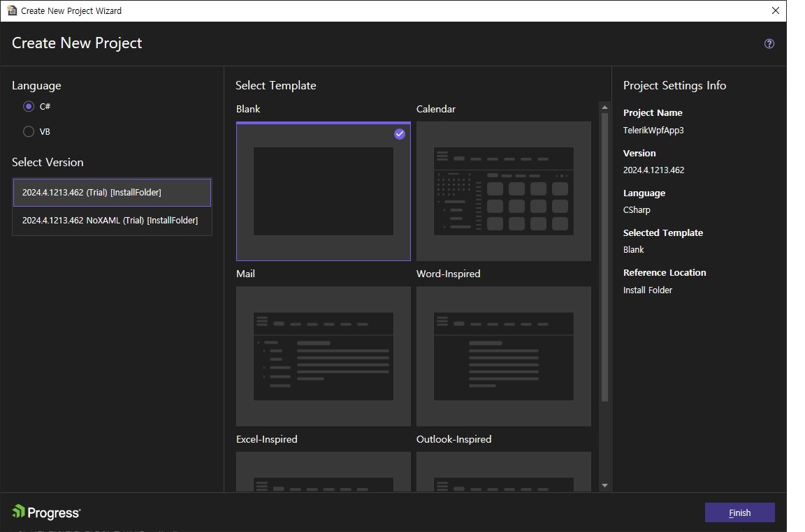Click the Calendar template label

(x=436, y=109)
